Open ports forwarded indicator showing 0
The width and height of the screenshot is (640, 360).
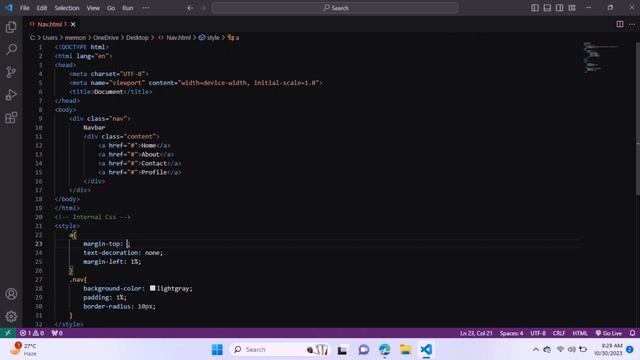[x=57, y=333]
